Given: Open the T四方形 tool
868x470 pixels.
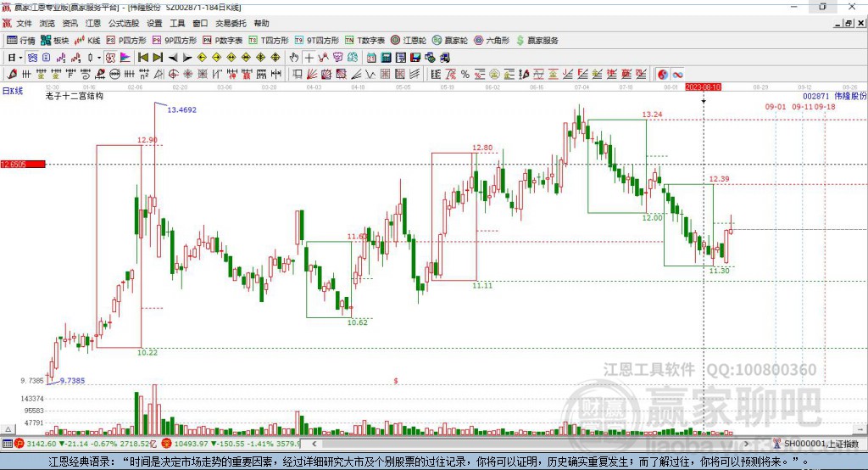Looking at the screenshot, I should click(x=269, y=41).
